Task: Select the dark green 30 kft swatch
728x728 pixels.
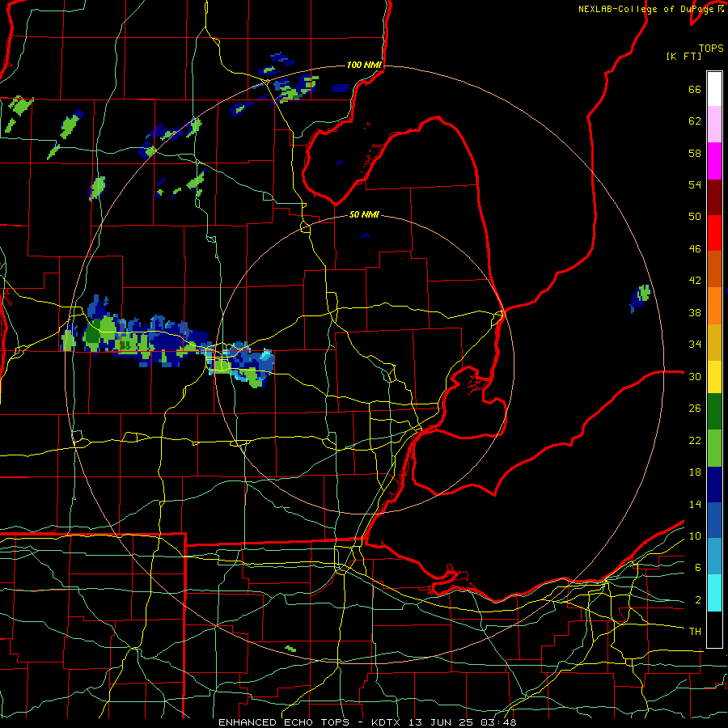Action: (714, 412)
